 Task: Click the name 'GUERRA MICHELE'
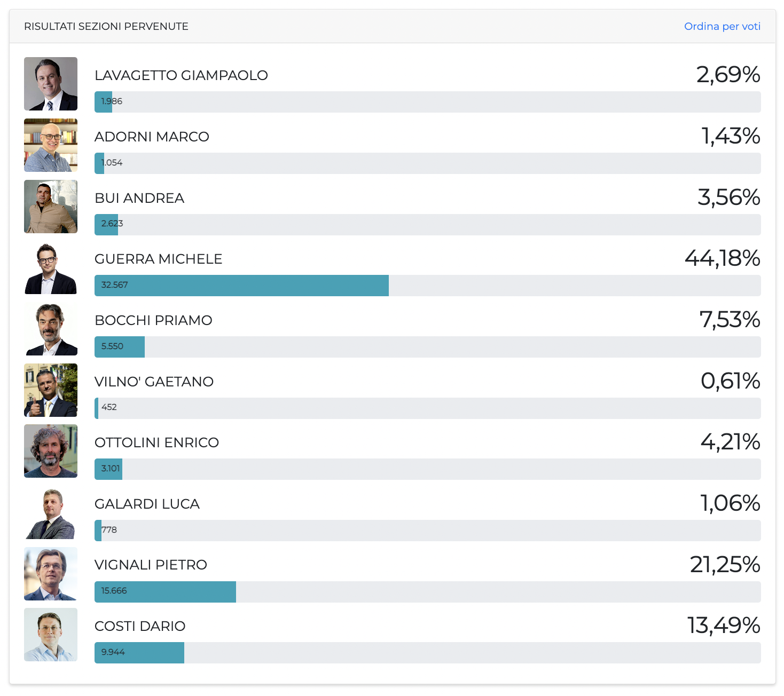(x=158, y=259)
